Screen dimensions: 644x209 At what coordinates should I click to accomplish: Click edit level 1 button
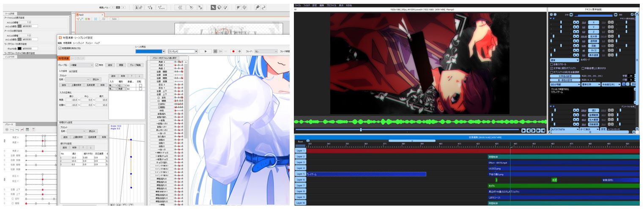[x=112, y=8]
